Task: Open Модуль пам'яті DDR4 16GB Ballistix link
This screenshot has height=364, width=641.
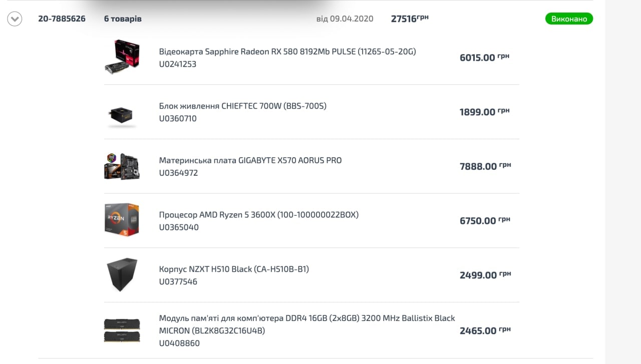Action: 306,324
